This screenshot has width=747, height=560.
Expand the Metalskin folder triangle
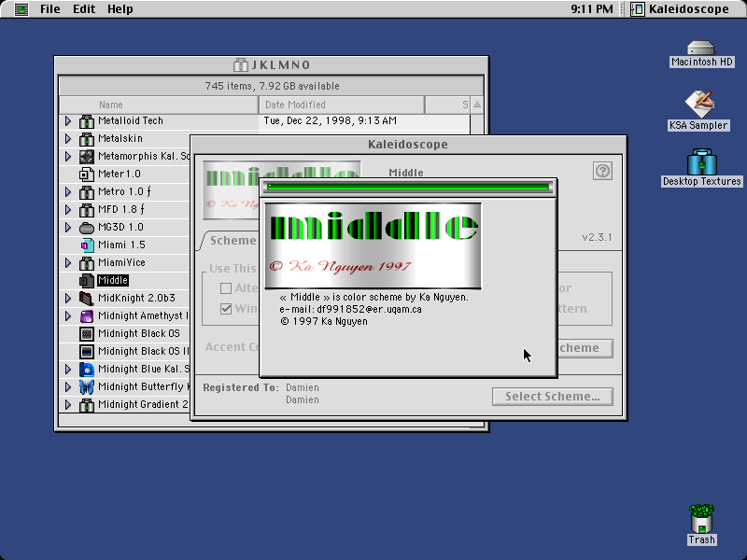(67, 138)
